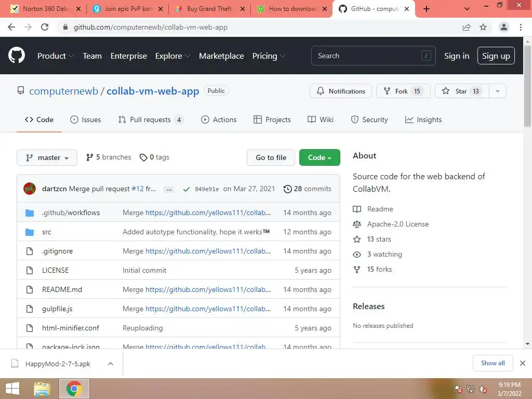532x399 pixels.
Task: Bookmark this page with star icon
Action: point(483,27)
